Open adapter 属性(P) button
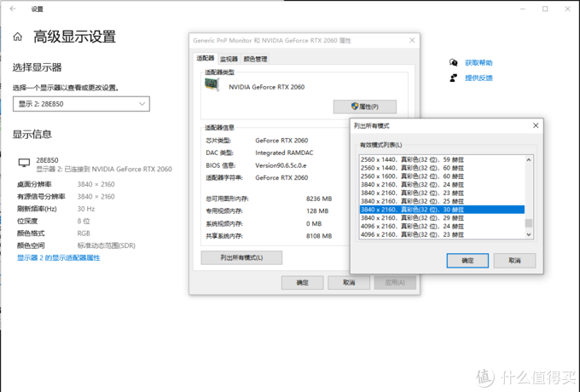This screenshot has width=580, height=392. pyautogui.click(x=365, y=107)
